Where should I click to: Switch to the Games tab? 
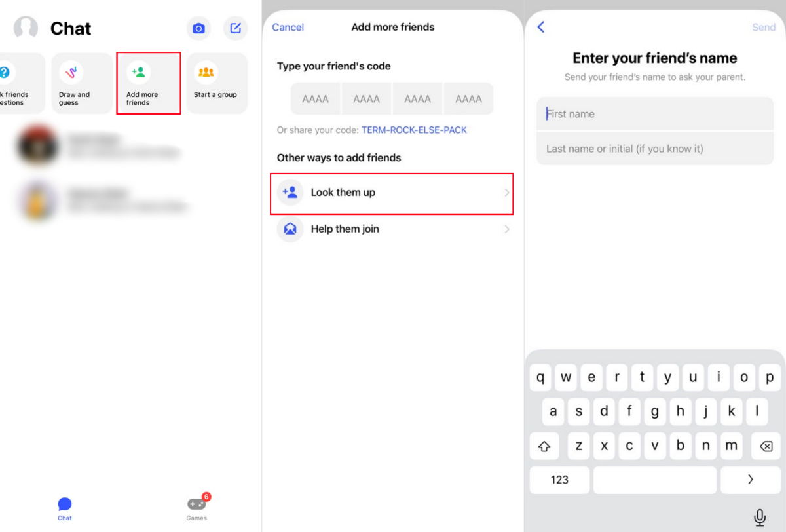(x=196, y=508)
